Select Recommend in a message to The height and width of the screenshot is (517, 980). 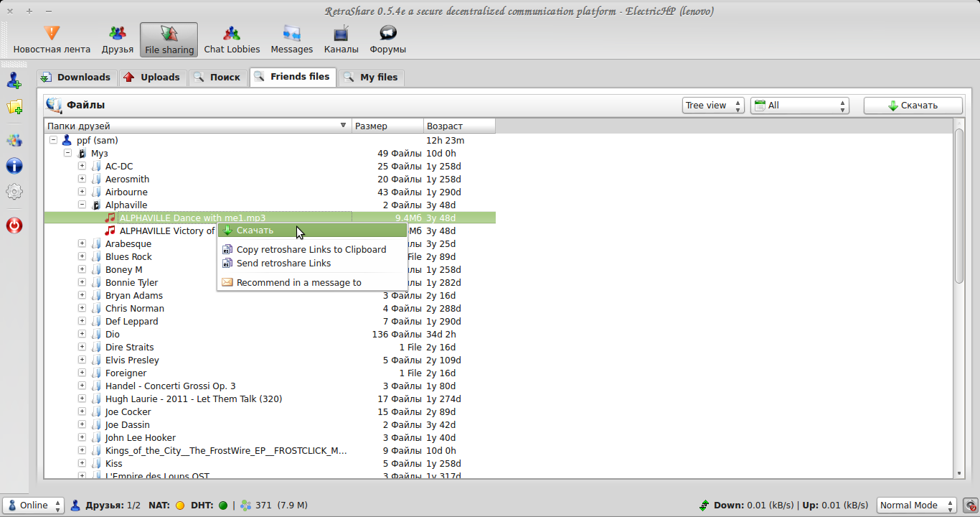point(298,283)
